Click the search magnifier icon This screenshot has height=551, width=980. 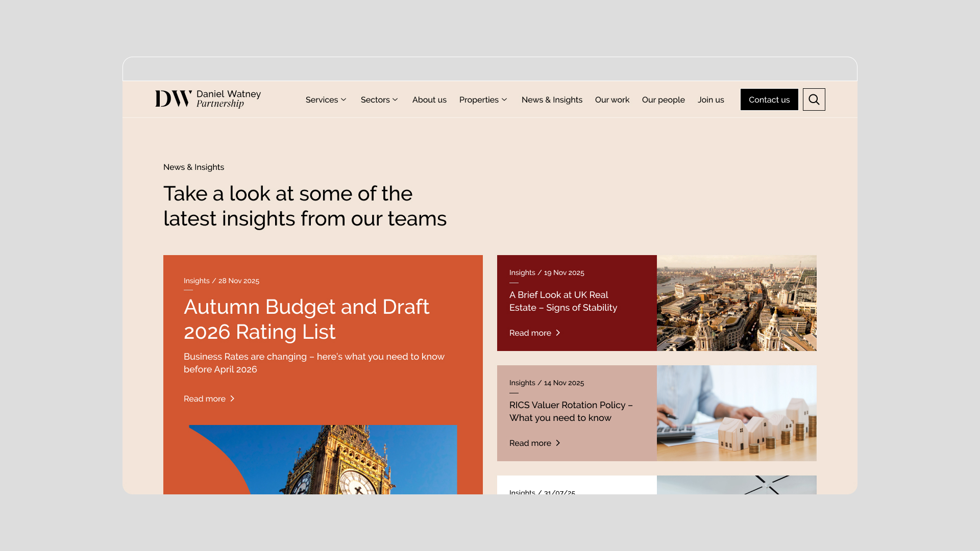pyautogui.click(x=814, y=99)
